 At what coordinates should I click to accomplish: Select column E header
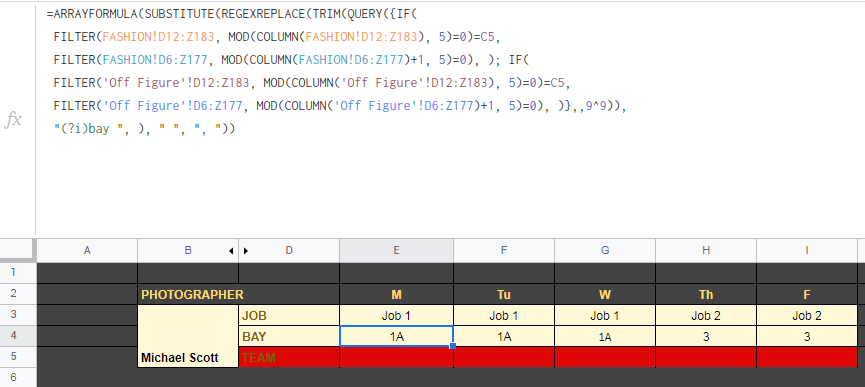coord(396,251)
